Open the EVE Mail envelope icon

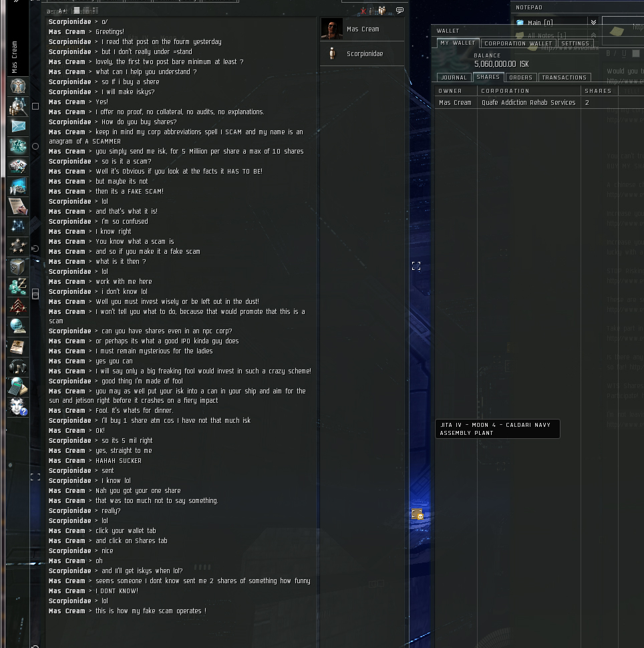[x=18, y=126]
